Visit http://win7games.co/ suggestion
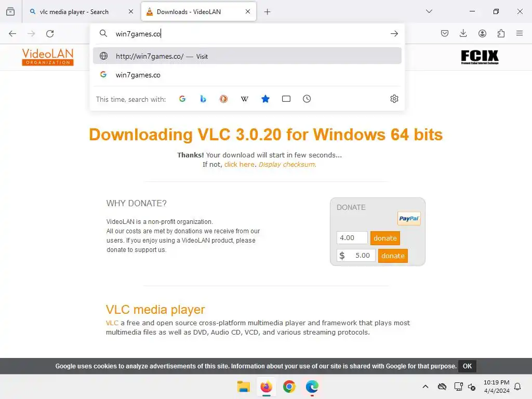Image resolution: width=532 pixels, height=399 pixels. 247,56
